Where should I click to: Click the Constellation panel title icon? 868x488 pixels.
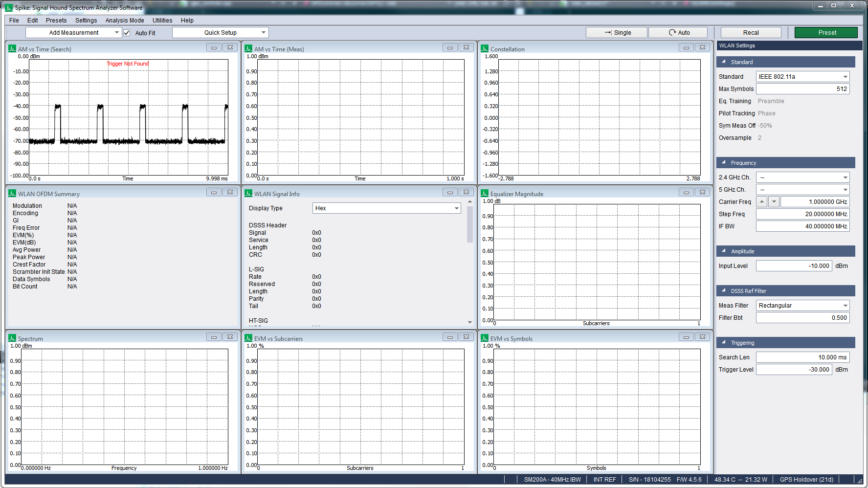click(485, 48)
